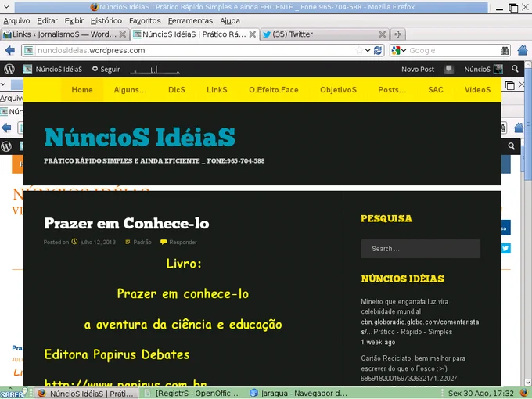Click the 1 week ago tweet timestamp
532x399 pixels.
(379, 343)
